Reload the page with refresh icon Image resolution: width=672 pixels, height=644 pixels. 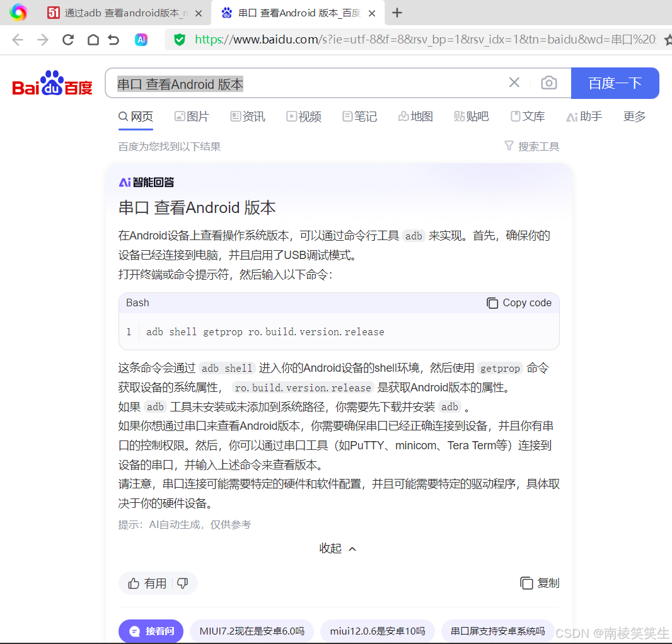coord(68,40)
